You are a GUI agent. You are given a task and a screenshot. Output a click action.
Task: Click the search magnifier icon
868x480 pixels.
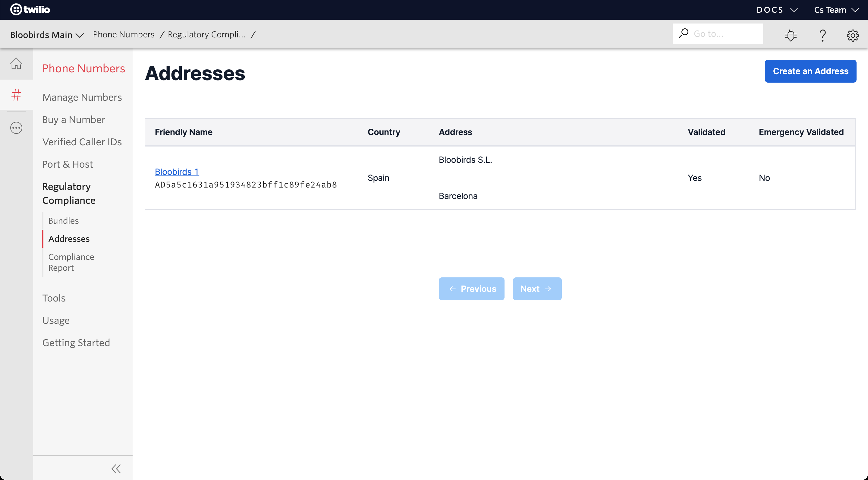(683, 33)
